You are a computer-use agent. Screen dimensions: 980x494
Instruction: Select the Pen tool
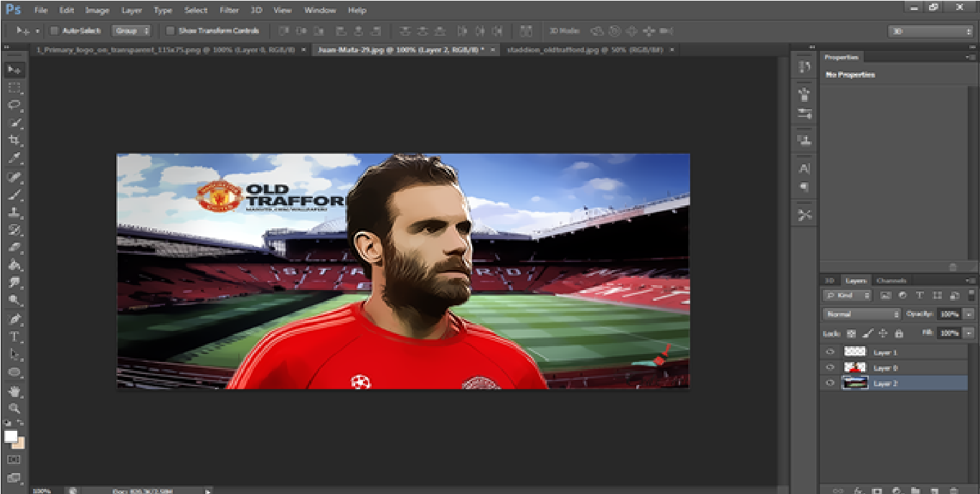14,319
